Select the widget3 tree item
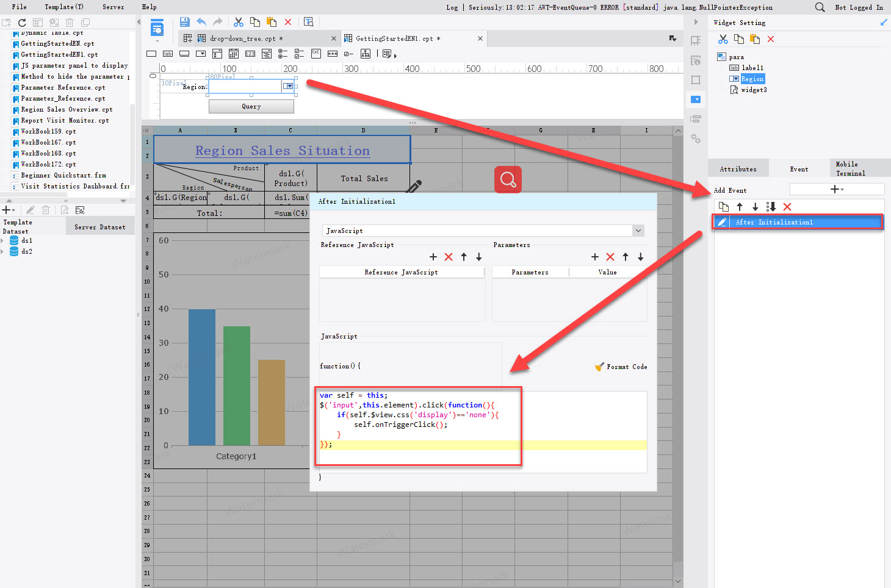Image resolution: width=891 pixels, height=588 pixels. pyautogui.click(x=754, y=90)
